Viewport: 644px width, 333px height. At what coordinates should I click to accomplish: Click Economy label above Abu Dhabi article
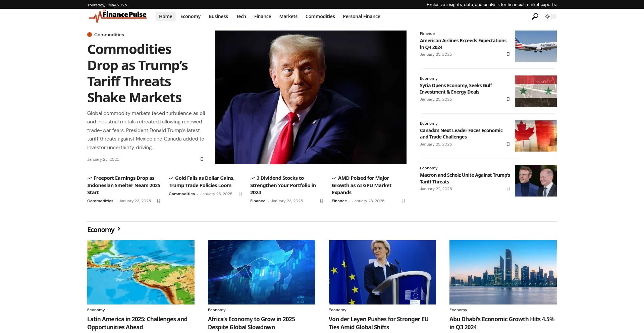pos(458,310)
